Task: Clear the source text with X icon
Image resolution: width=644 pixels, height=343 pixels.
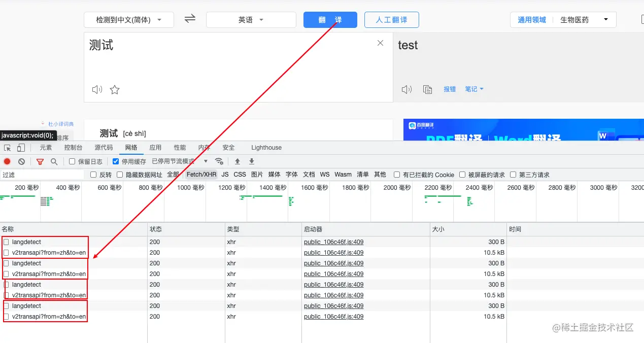Action: point(380,43)
